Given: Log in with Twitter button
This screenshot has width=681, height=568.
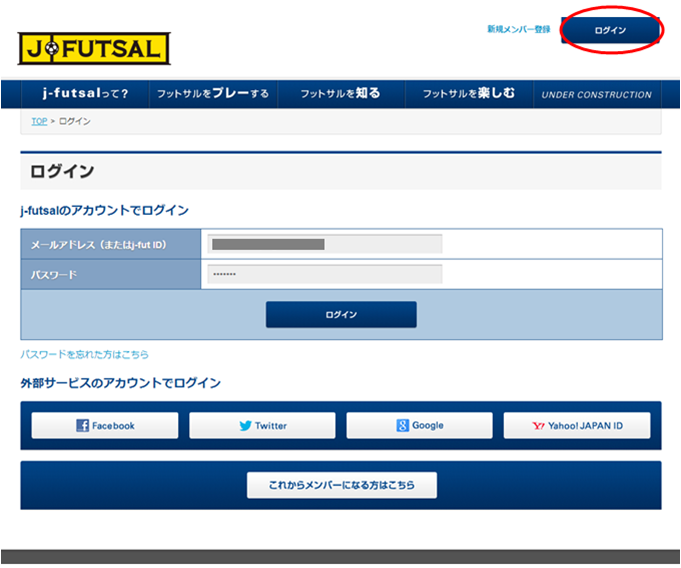Looking at the screenshot, I should [263, 426].
